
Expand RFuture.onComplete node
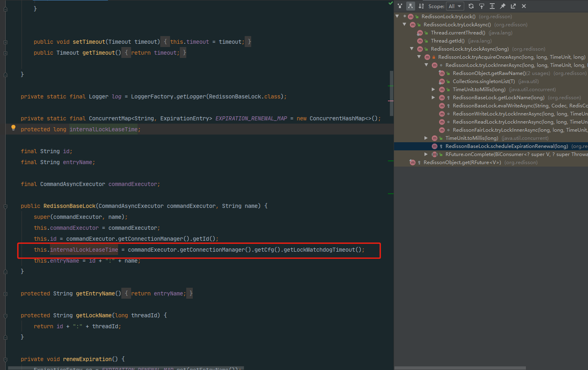click(426, 154)
